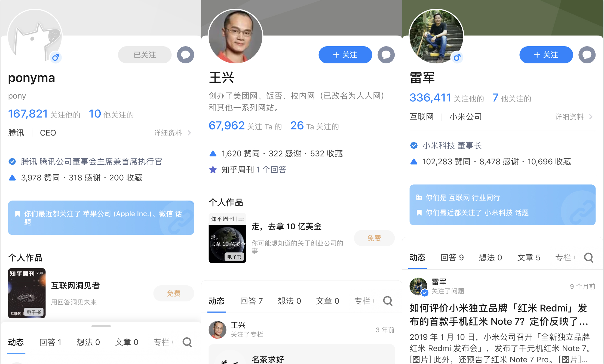Open the 知乎周刊 238 ebook cover thumbnail
604x364 pixels.
(27, 293)
